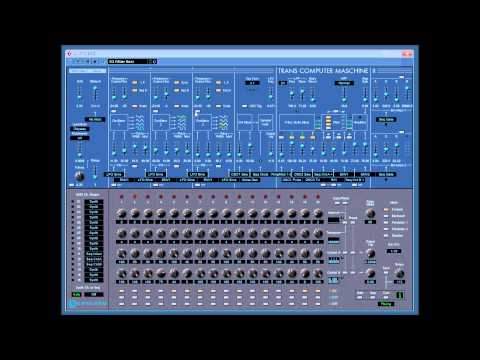The height and width of the screenshot is (360, 480).
Task: Click step 16 knob in fourth sequencer row
Action: [x=318, y=274]
